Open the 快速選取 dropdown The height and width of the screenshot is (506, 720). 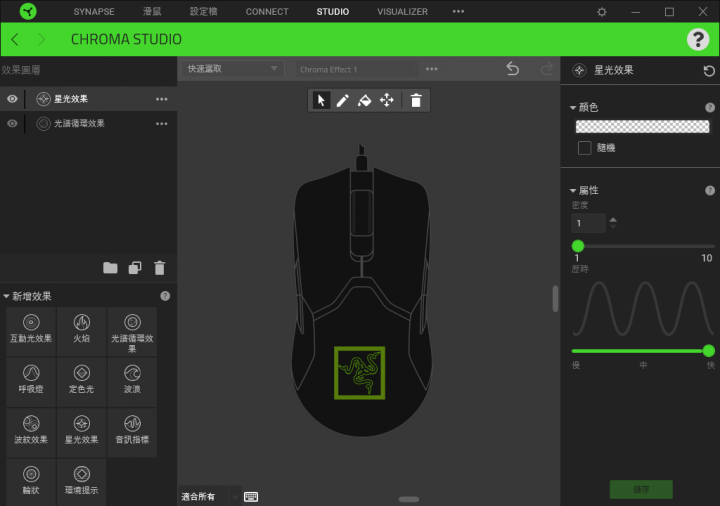click(232, 69)
